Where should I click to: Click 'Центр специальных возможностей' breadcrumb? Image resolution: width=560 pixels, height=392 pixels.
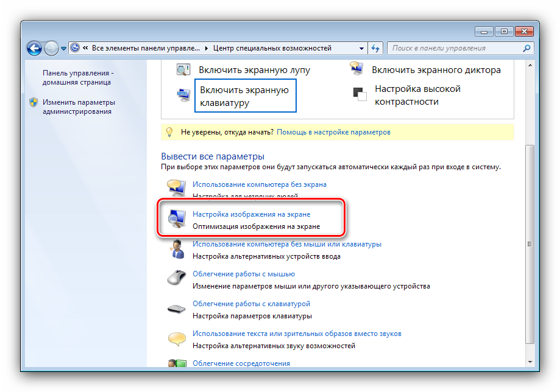coord(272,48)
